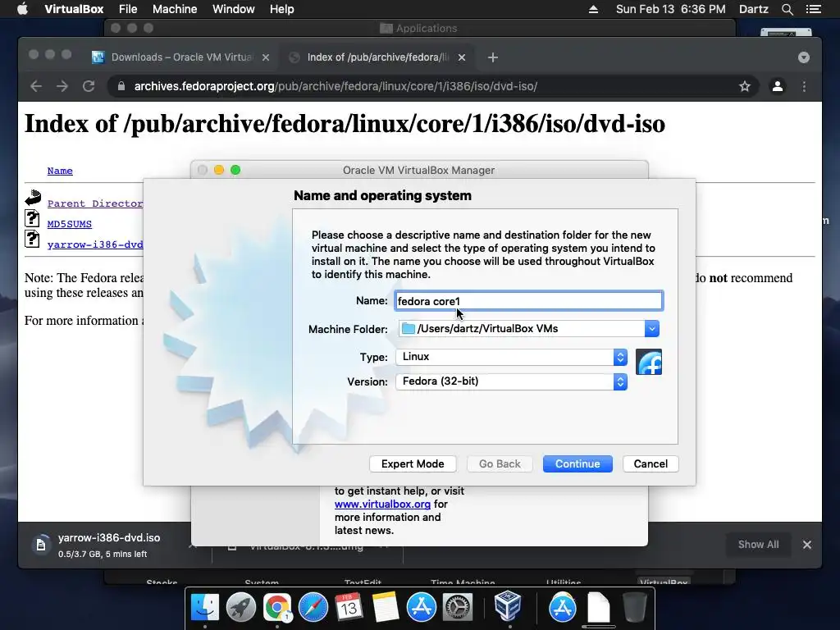Image resolution: width=840 pixels, height=630 pixels.
Task: Click the Chrome back arrow
Action: point(36,86)
